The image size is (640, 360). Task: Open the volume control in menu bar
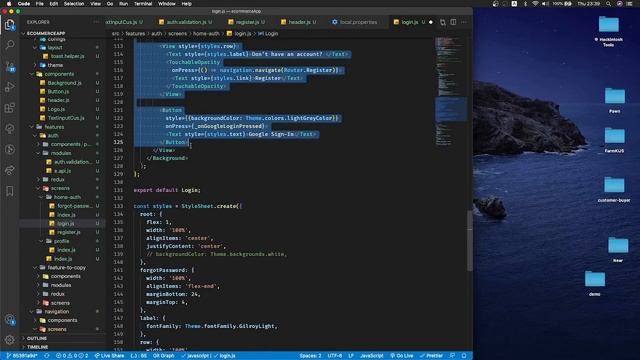click(x=545, y=4)
